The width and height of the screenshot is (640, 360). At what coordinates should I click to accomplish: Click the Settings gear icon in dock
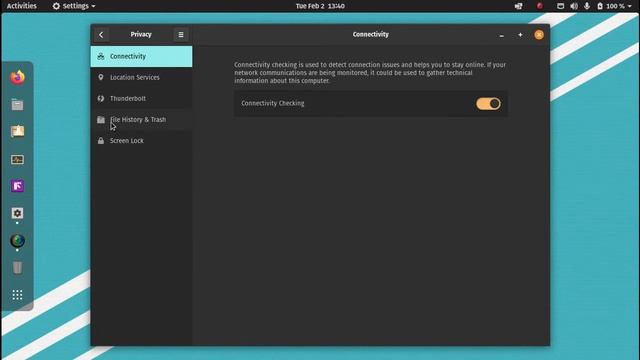17,213
